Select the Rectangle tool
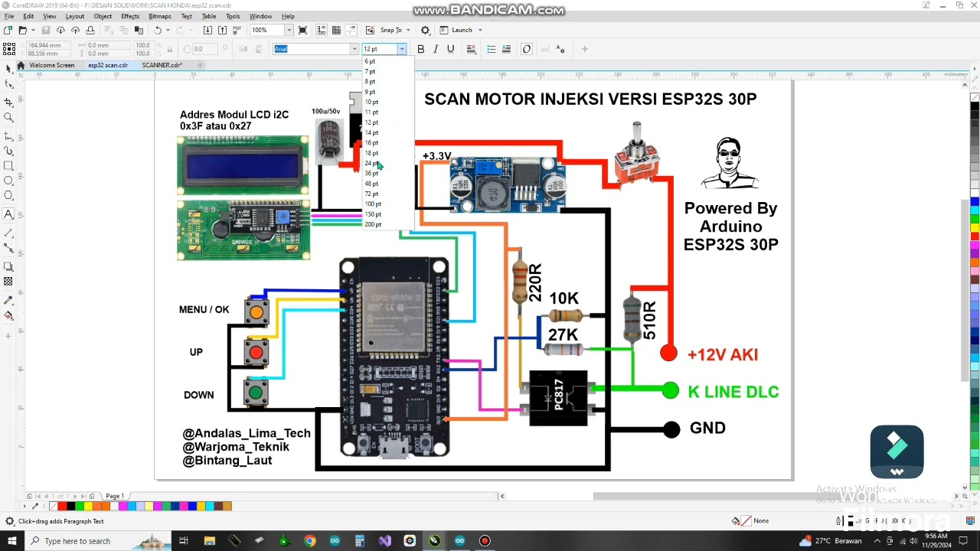 click(8, 165)
